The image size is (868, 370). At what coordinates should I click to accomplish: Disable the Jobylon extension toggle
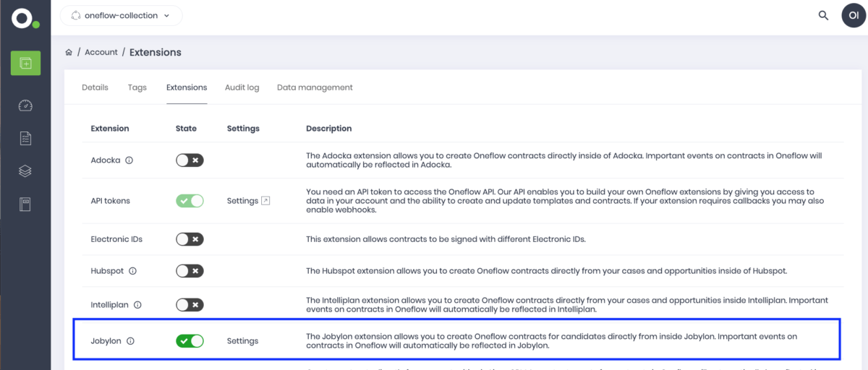pyautogui.click(x=190, y=340)
